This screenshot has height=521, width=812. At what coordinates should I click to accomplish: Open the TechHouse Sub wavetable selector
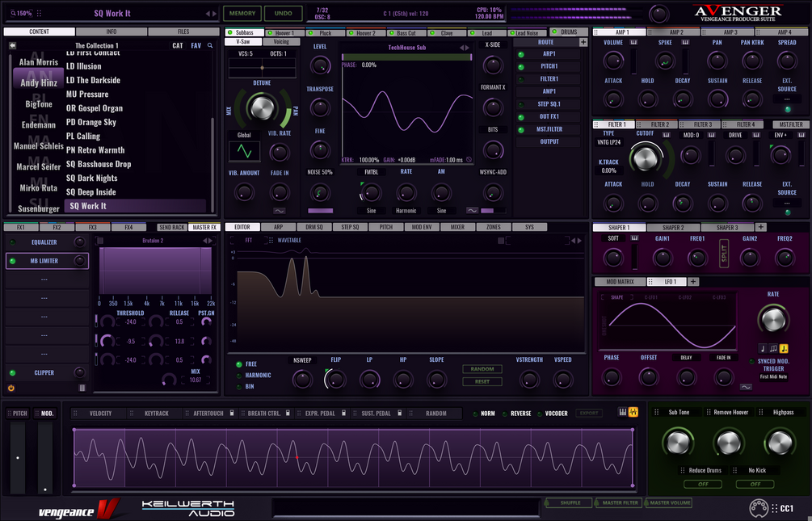point(407,48)
